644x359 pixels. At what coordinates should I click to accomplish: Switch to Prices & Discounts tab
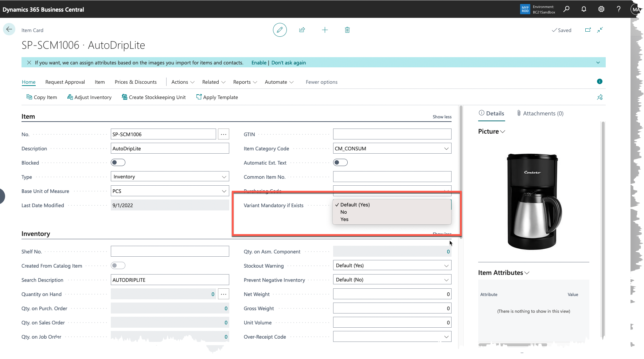[136, 82]
